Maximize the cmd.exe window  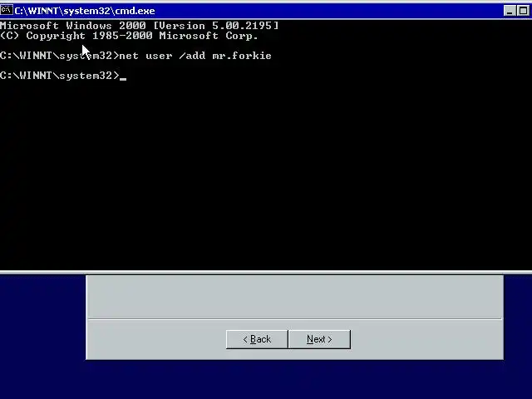pyautogui.click(x=523, y=11)
